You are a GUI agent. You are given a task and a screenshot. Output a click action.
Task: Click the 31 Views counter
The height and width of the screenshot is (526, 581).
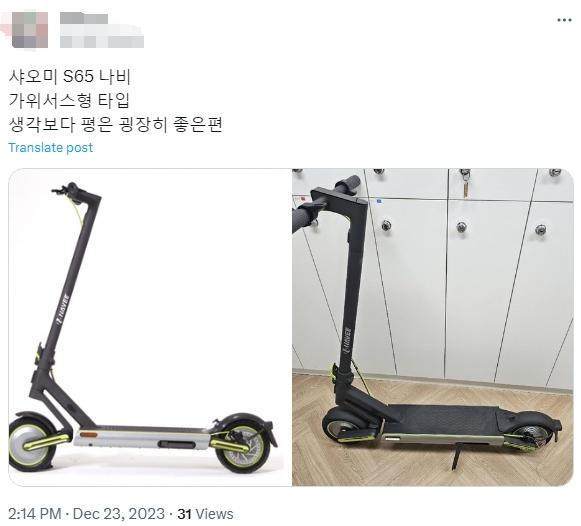click(205, 514)
